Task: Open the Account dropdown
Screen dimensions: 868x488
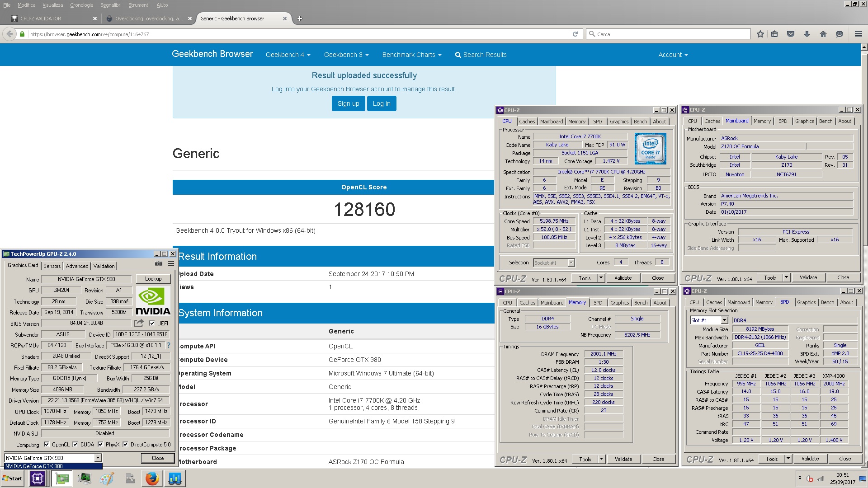Action: pos(673,55)
